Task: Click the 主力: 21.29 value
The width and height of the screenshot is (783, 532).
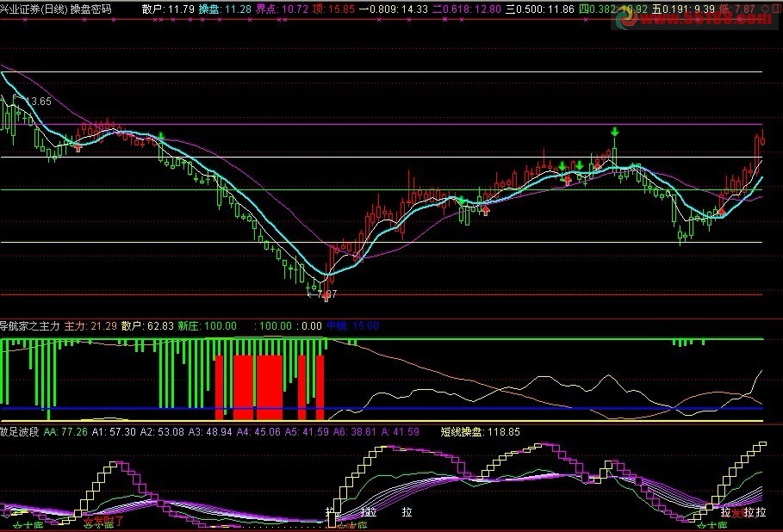Action: point(90,326)
